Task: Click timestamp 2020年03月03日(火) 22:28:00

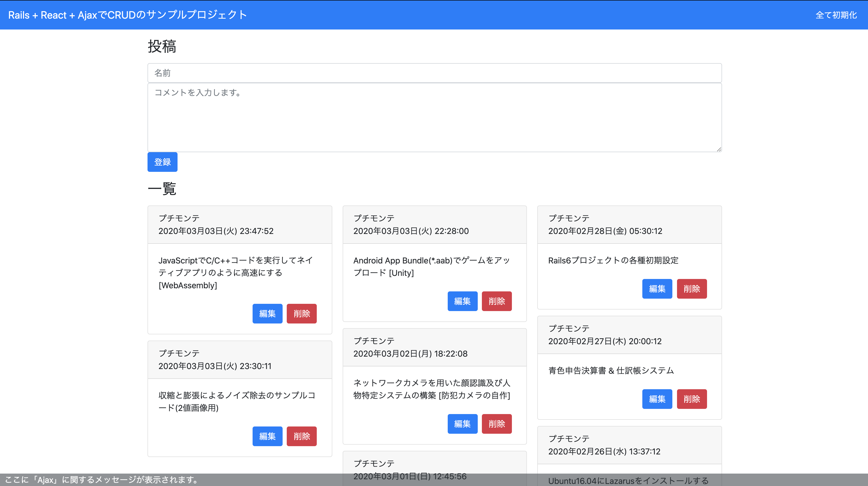Action: tap(411, 231)
